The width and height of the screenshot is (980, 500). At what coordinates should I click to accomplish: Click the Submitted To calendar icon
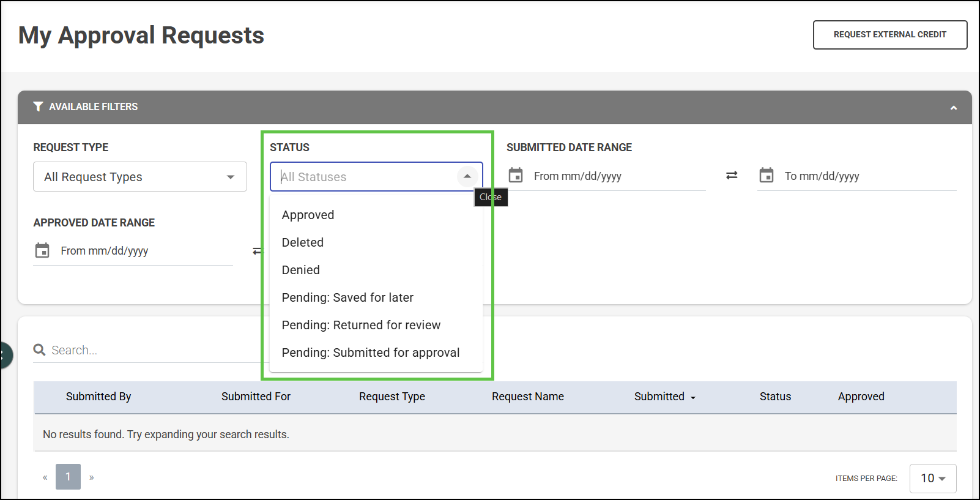pos(767,176)
